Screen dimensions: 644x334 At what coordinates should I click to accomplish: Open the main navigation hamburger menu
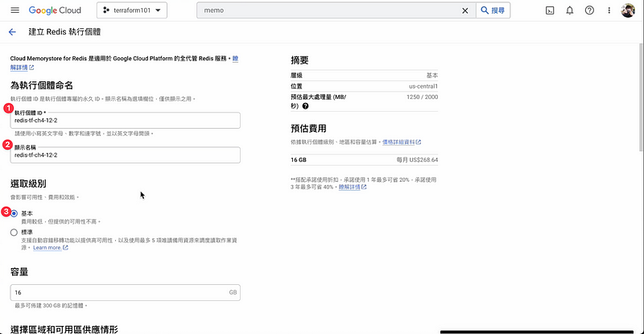(14, 10)
